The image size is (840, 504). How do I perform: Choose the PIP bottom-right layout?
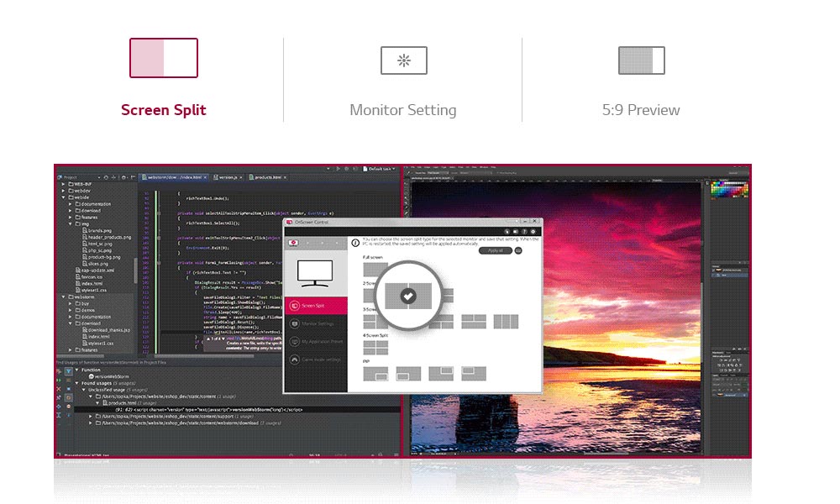pyautogui.click(x=375, y=373)
